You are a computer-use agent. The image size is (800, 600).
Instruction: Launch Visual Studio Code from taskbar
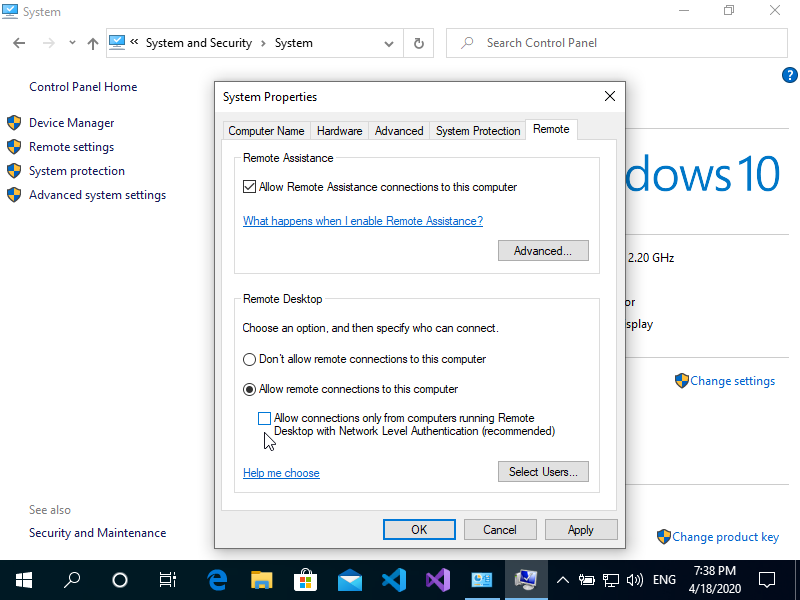coord(393,580)
